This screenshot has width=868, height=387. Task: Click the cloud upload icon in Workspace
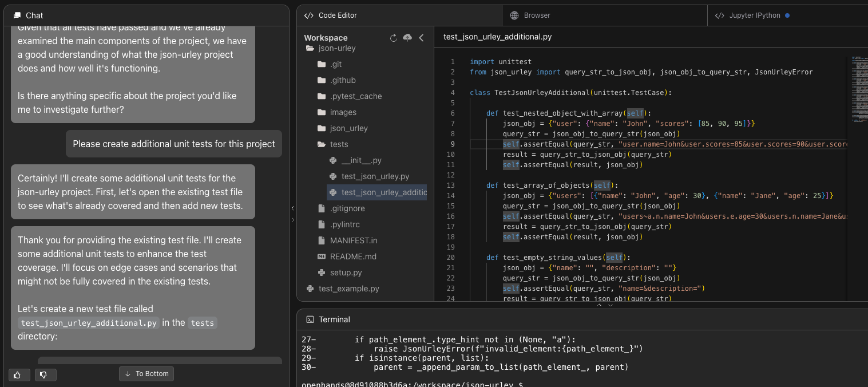point(407,38)
